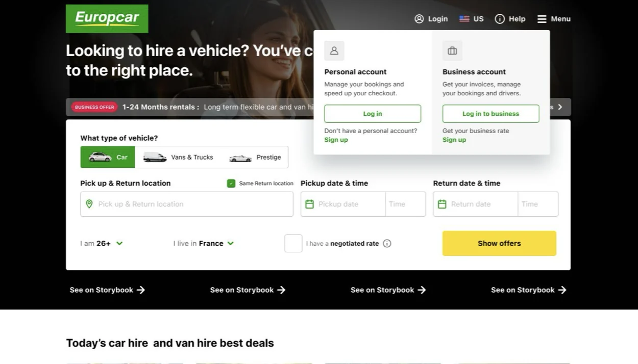The height and width of the screenshot is (364, 638).
Task: Click the BUSINESS OFFER badge
Action: (94, 107)
